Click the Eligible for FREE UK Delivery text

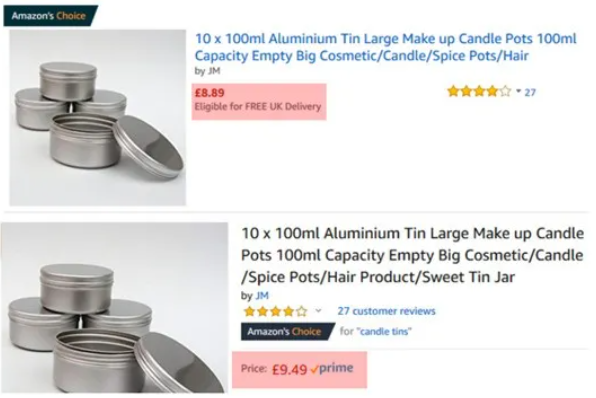(258, 106)
